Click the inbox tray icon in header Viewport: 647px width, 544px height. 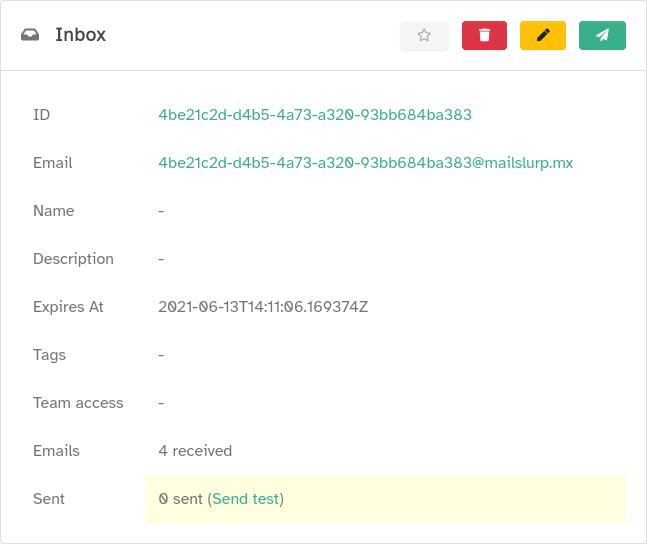pyautogui.click(x=30, y=35)
